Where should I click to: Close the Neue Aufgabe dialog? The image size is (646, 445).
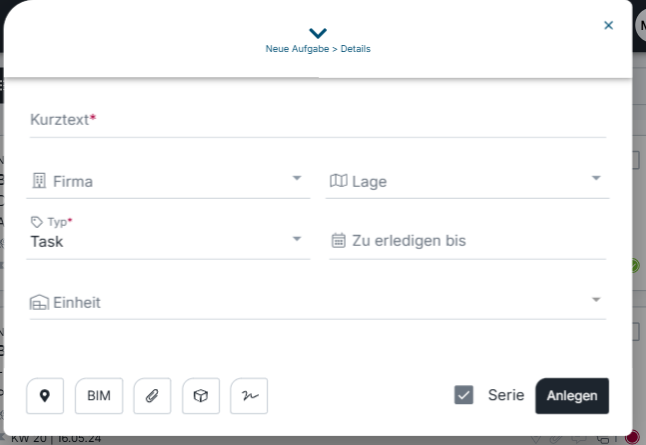609,25
